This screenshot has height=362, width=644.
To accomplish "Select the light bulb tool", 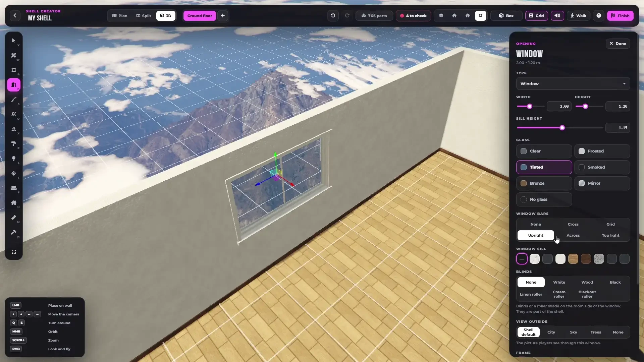I will coord(14,159).
